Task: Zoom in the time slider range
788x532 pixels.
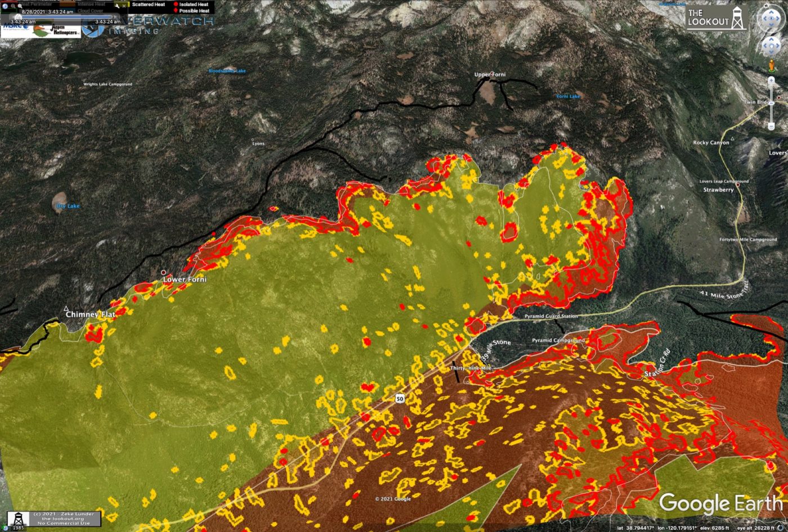Action: pyautogui.click(x=20, y=6)
